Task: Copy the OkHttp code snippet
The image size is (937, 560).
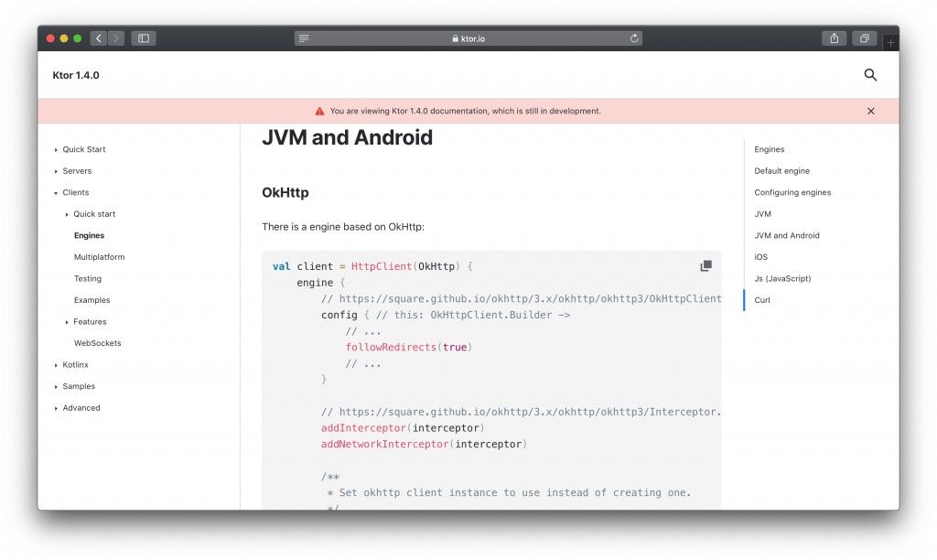Action: [x=705, y=266]
